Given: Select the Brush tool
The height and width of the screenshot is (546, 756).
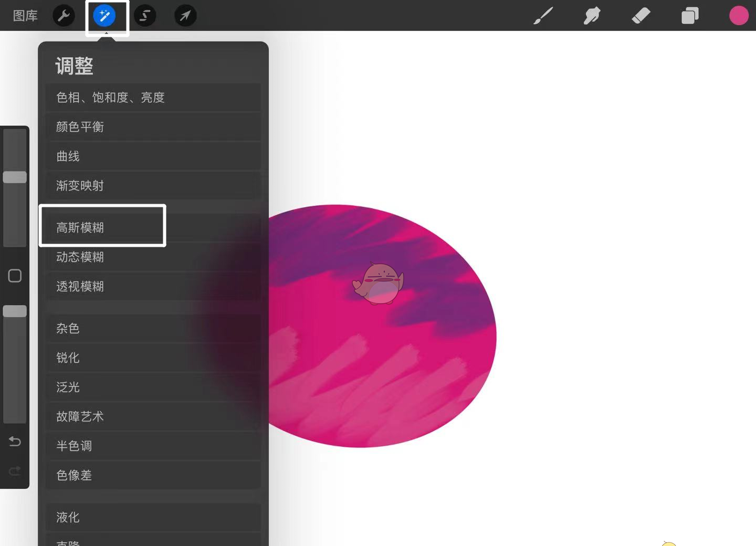Looking at the screenshot, I should [543, 16].
